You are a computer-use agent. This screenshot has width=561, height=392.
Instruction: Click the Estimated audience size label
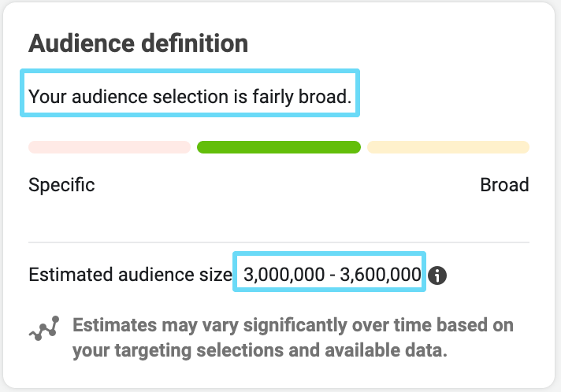point(131,275)
